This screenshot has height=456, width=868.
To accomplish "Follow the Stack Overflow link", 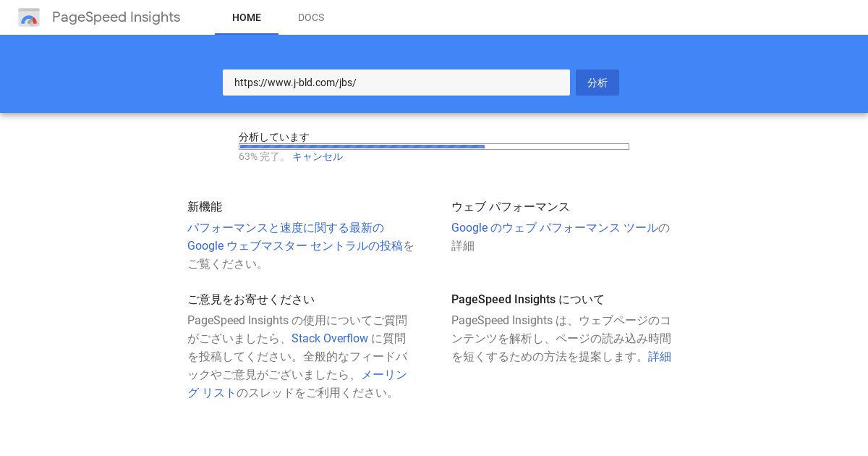I will pyautogui.click(x=330, y=339).
